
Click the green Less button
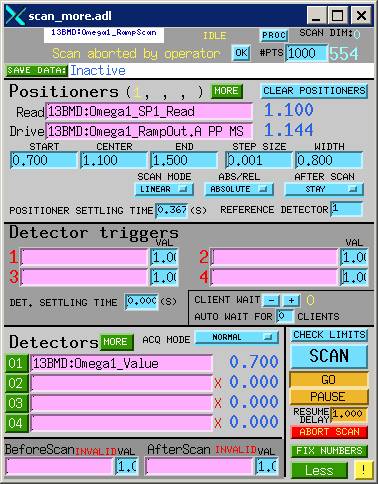tap(319, 471)
